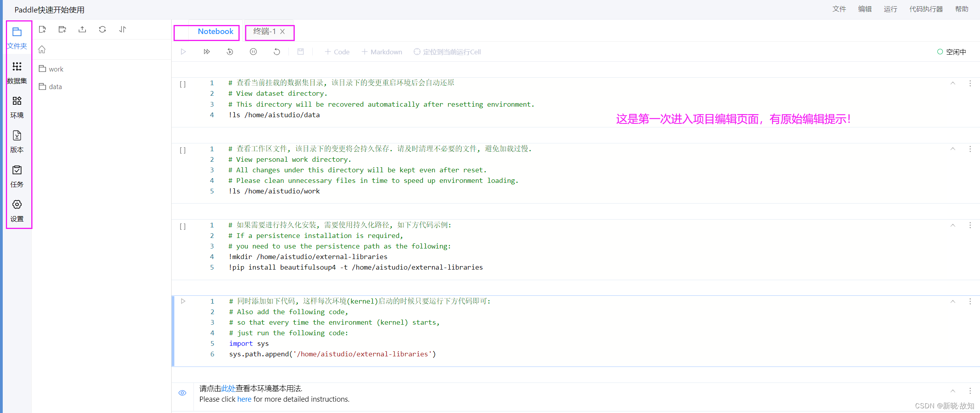
Task: Click execution bracket of first cell
Action: 183,84
